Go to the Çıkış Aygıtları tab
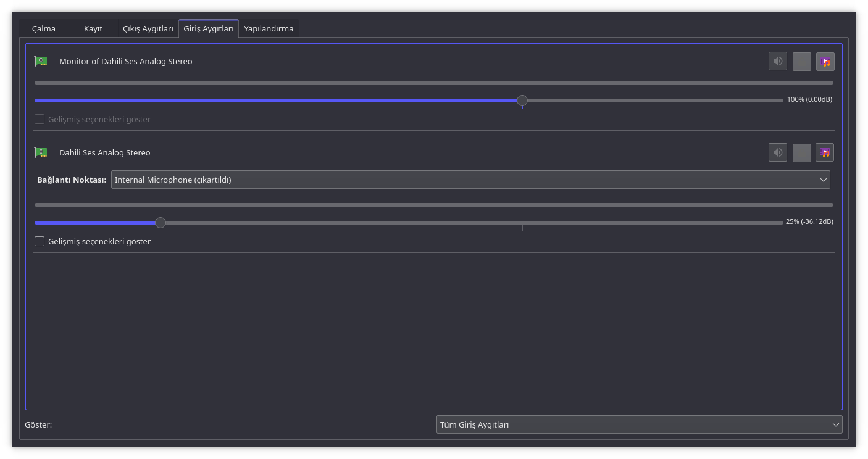 [x=148, y=28]
